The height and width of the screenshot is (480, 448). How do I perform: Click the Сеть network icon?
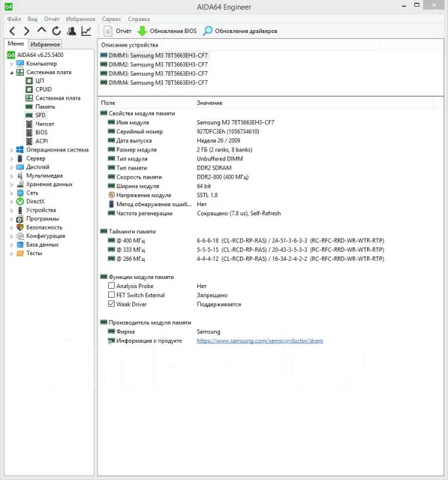point(20,193)
